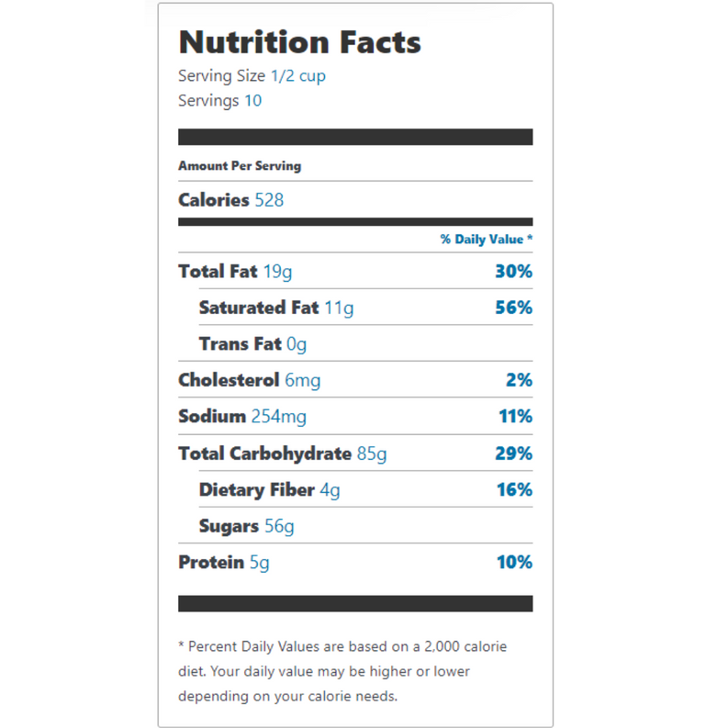The width and height of the screenshot is (728, 728).
Task: Select the Protein 5g entry
Action: pos(224,563)
